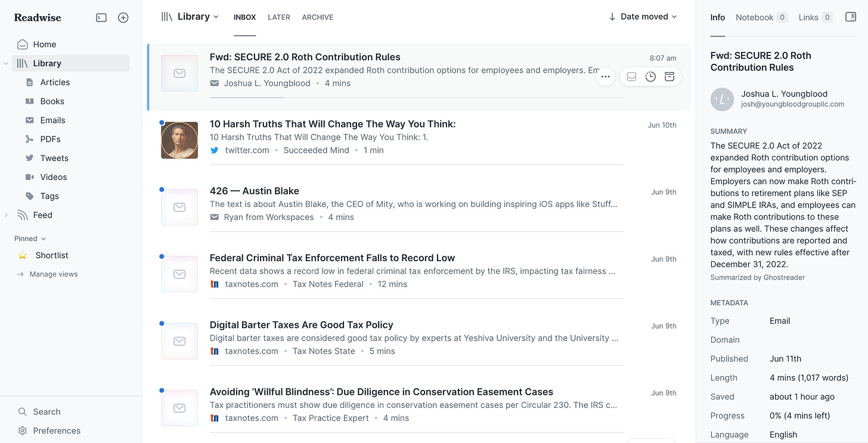Open Fwd: SECURE 2.0 Roth Contribution Rules
The image size is (868, 443).
pos(305,57)
